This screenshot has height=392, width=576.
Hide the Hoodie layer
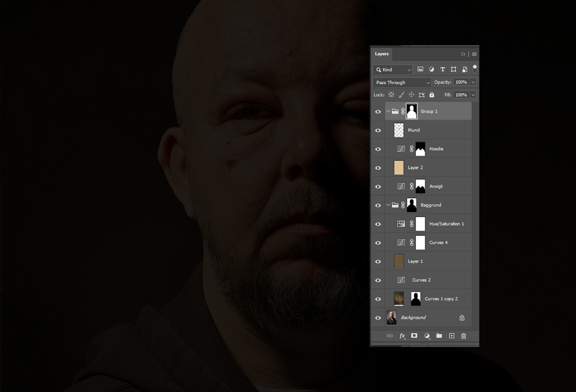tap(378, 149)
